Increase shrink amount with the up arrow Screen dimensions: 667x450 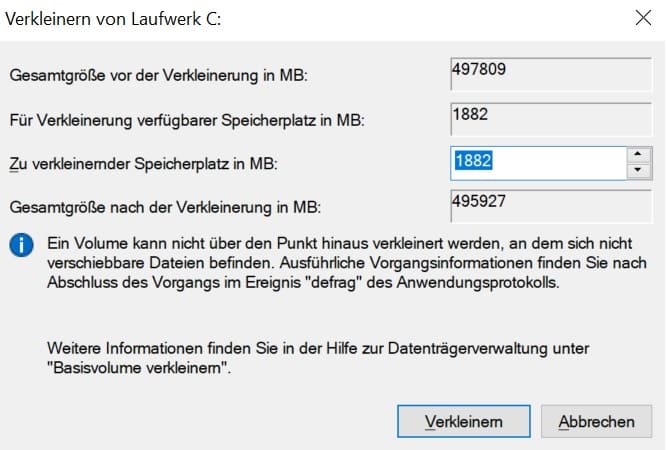click(637, 154)
